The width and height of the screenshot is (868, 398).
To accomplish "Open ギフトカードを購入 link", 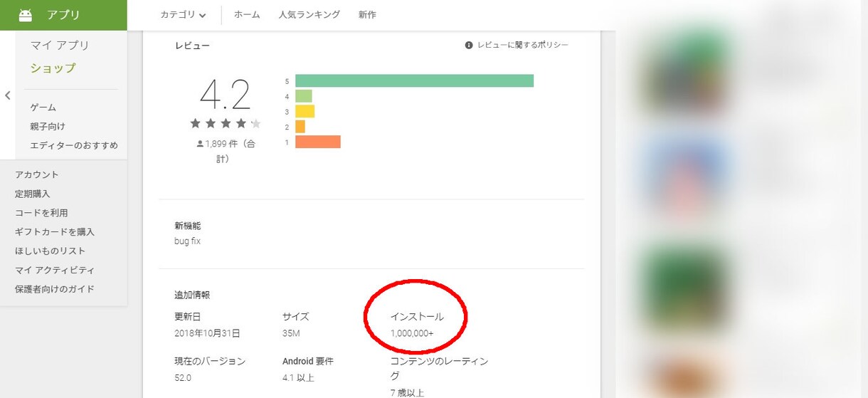I will (55, 232).
